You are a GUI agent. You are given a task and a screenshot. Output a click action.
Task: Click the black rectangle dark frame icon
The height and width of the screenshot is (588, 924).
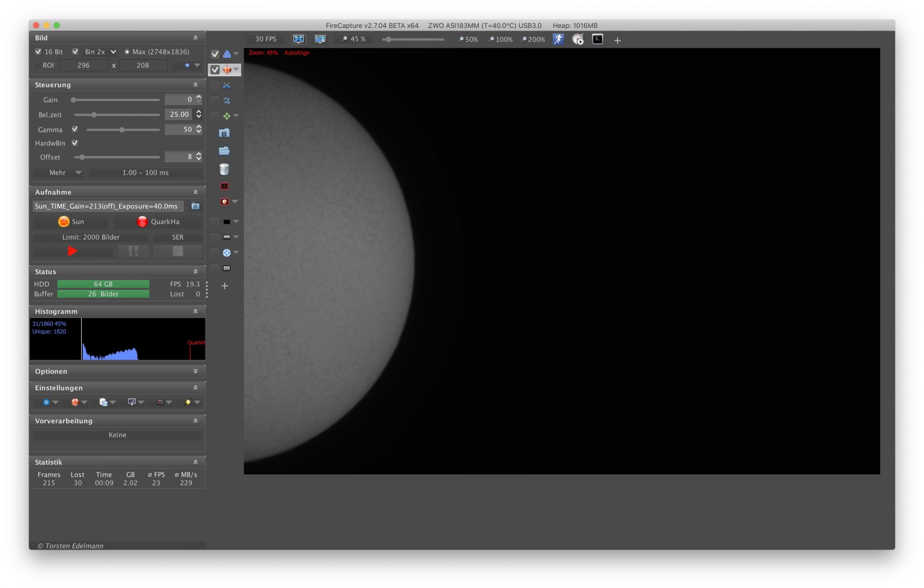(x=227, y=222)
